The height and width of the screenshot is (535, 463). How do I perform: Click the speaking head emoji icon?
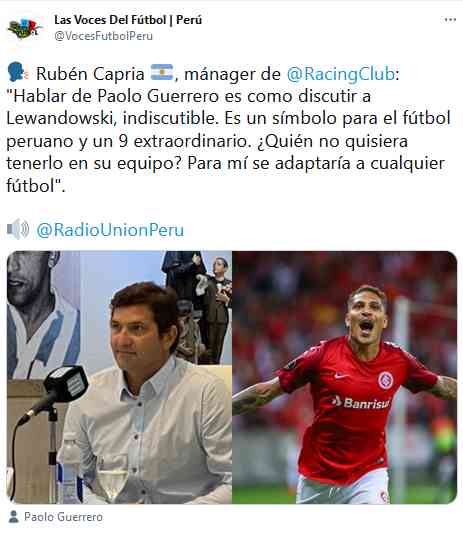pyautogui.click(x=16, y=72)
